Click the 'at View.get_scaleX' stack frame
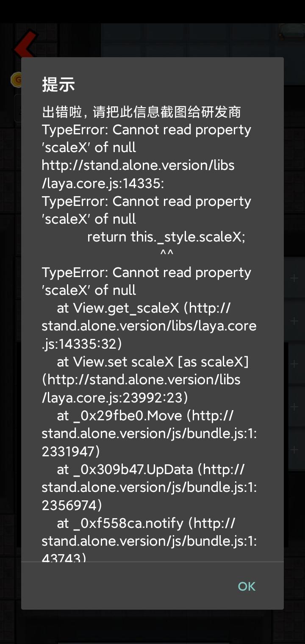This screenshot has width=305, height=644. pyautogui.click(x=144, y=308)
